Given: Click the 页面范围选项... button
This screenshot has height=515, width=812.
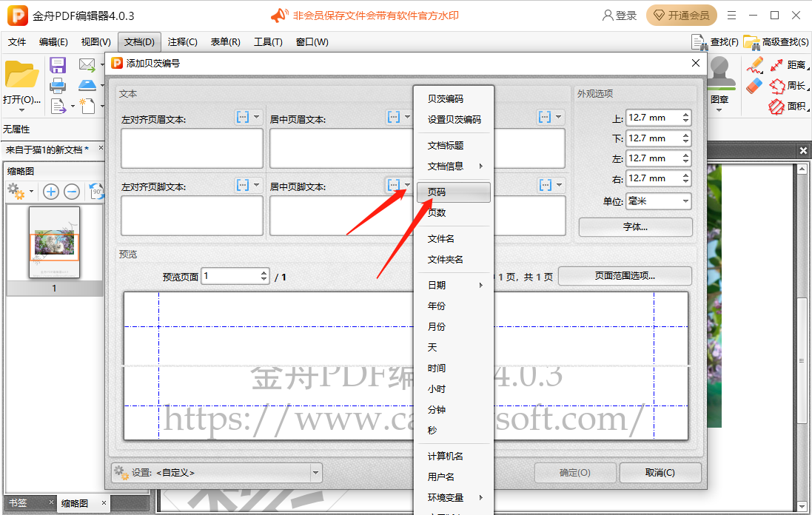Looking at the screenshot, I should [625, 276].
